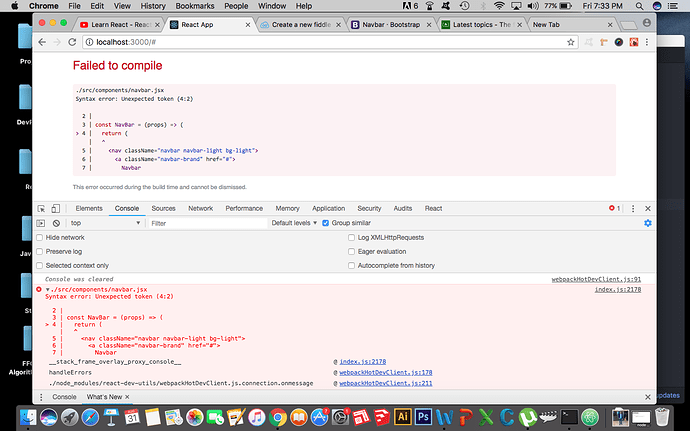This screenshot has height=431, width=690.
Task: Toggle the device toolbar icon in DevTools
Action: [56, 209]
